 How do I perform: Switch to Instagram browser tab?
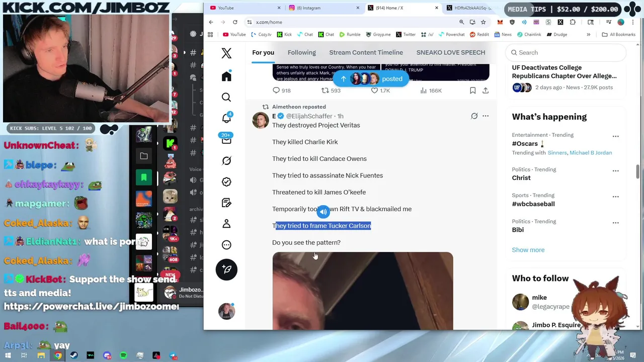click(323, 8)
